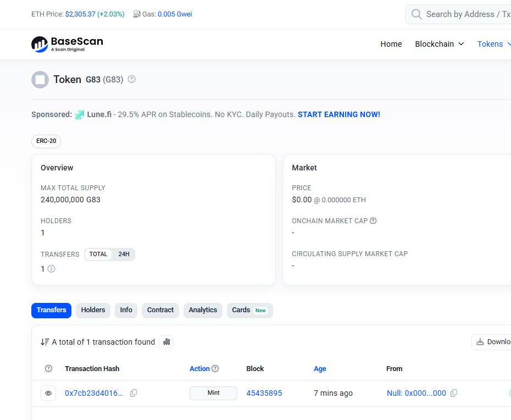Image resolution: width=511 pixels, height=420 pixels.
Task: Click the $0.00 price value
Action: pos(302,200)
